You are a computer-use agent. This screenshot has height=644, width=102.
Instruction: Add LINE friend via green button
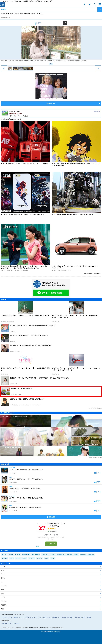click(x=51, y=293)
